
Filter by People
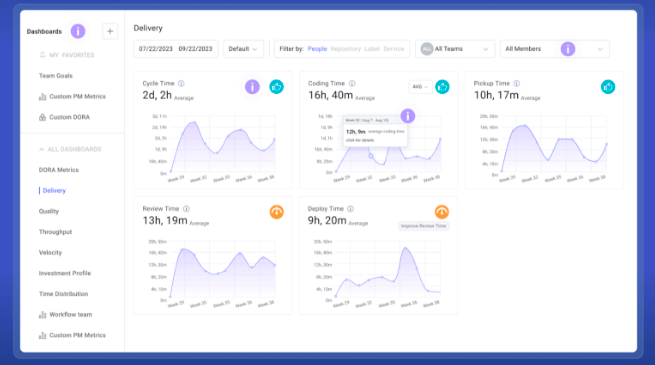[x=317, y=49]
